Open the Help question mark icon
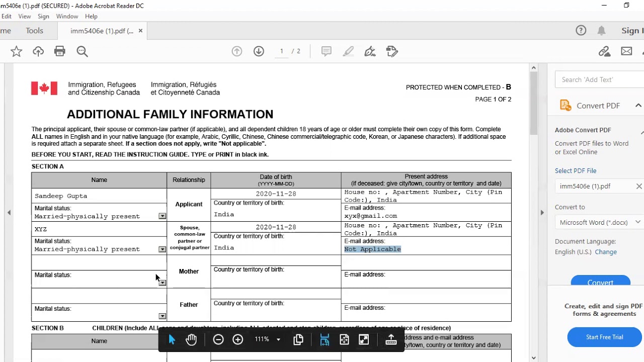644x362 pixels. tap(581, 31)
